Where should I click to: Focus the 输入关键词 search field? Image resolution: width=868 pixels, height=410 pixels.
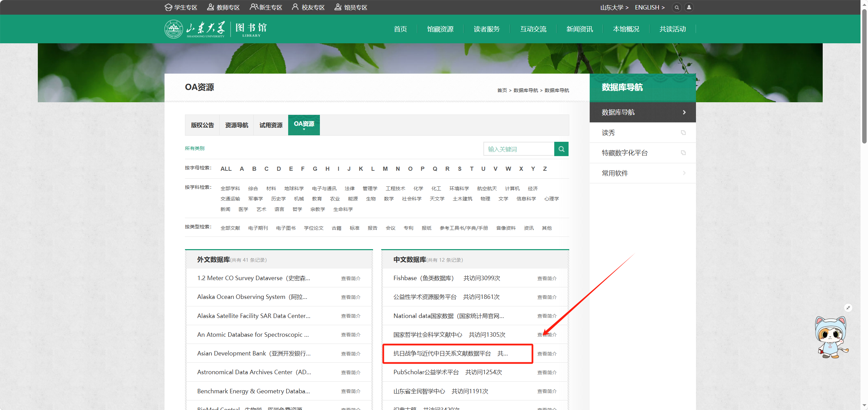pos(519,149)
